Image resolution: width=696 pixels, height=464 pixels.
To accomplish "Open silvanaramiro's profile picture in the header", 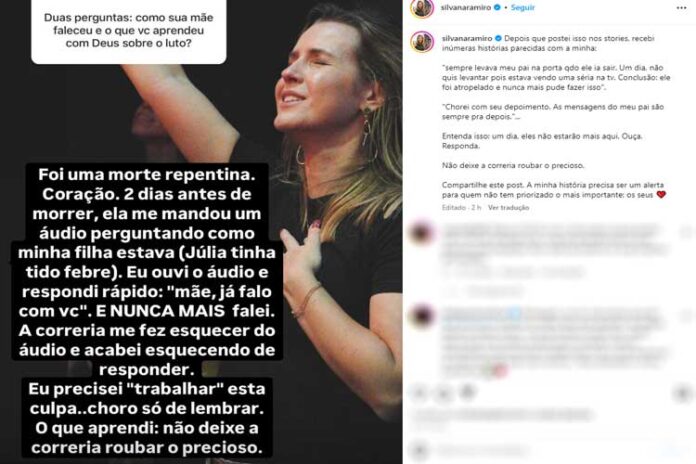I will (x=422, y=8).
